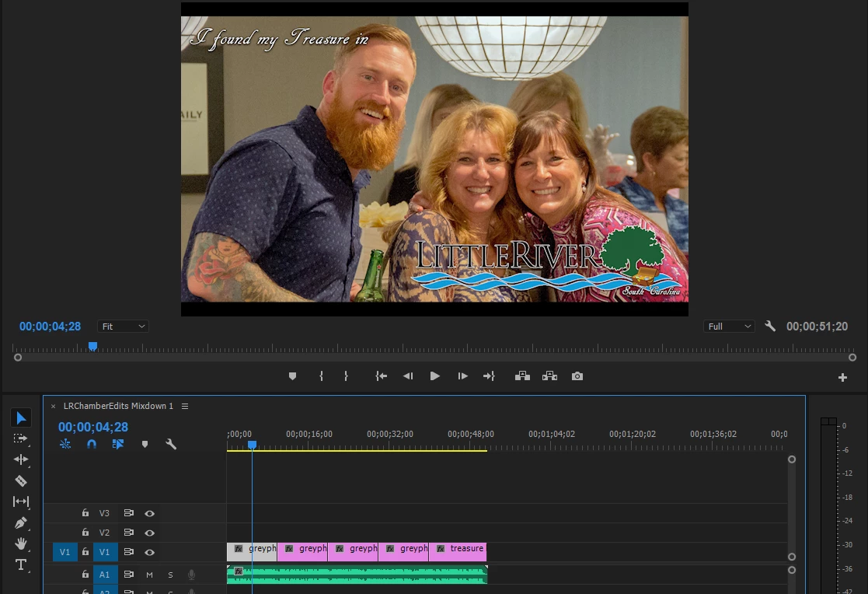Toggle Linked Selection in timeline

118,445
